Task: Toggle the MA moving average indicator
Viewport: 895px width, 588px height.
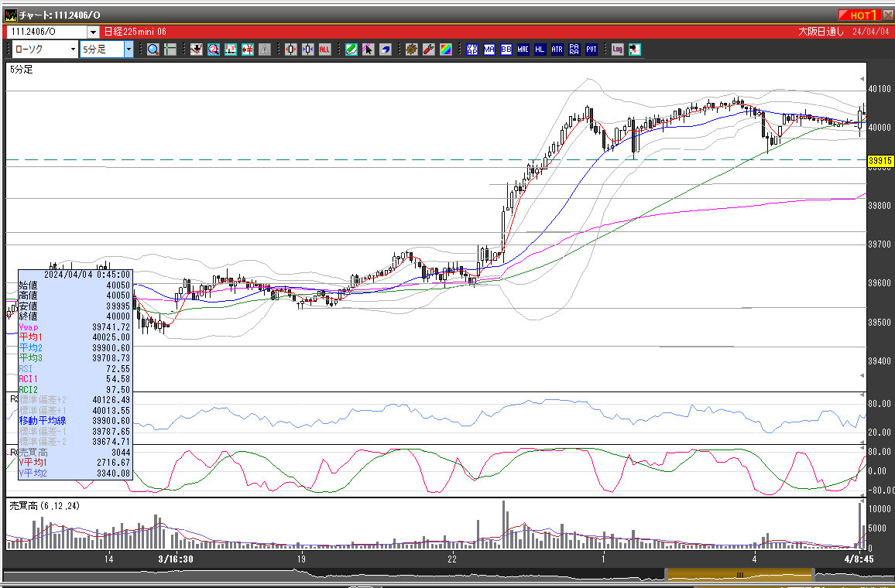Action: [x=489, y=50]
